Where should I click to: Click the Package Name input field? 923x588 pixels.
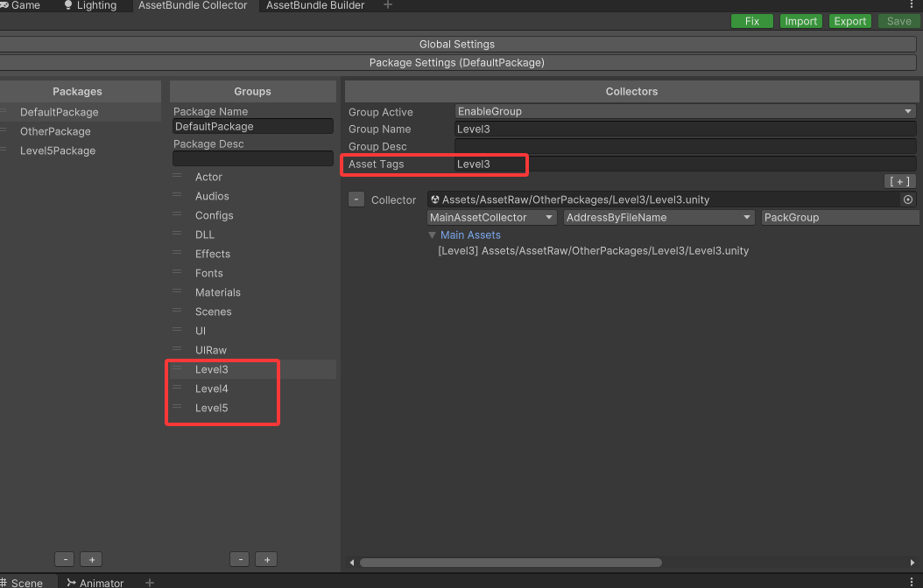pyautogui.click(x=253, y=126)
